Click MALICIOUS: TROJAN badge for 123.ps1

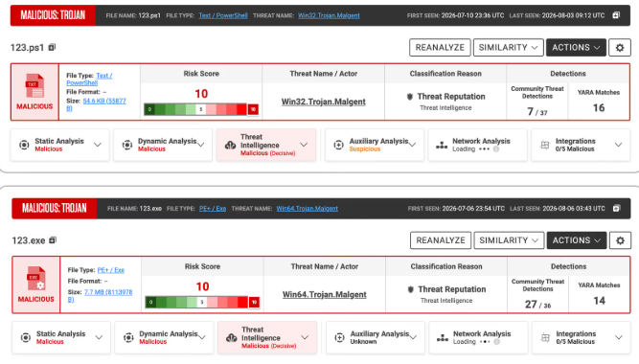click(x=53, y=15)
